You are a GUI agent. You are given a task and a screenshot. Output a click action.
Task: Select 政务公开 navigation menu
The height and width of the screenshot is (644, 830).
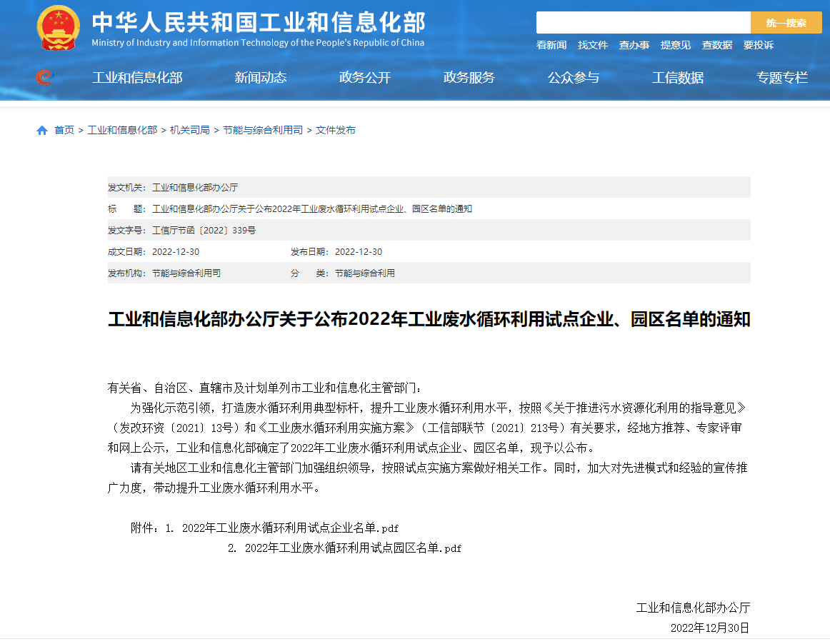click(365, 78)
